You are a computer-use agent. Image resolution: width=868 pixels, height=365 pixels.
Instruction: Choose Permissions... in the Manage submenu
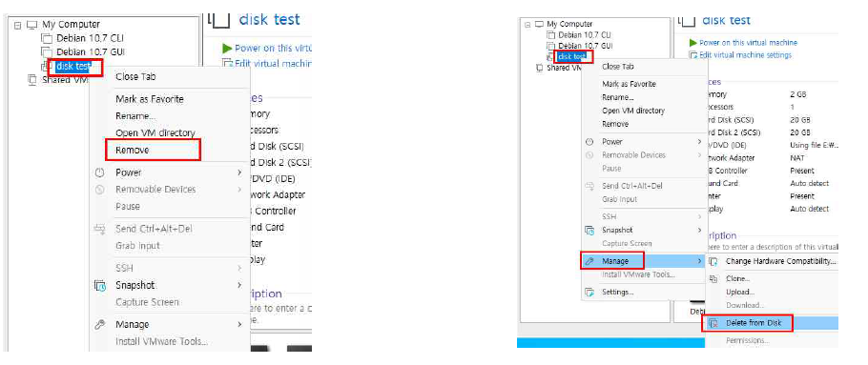pos(747,340)
